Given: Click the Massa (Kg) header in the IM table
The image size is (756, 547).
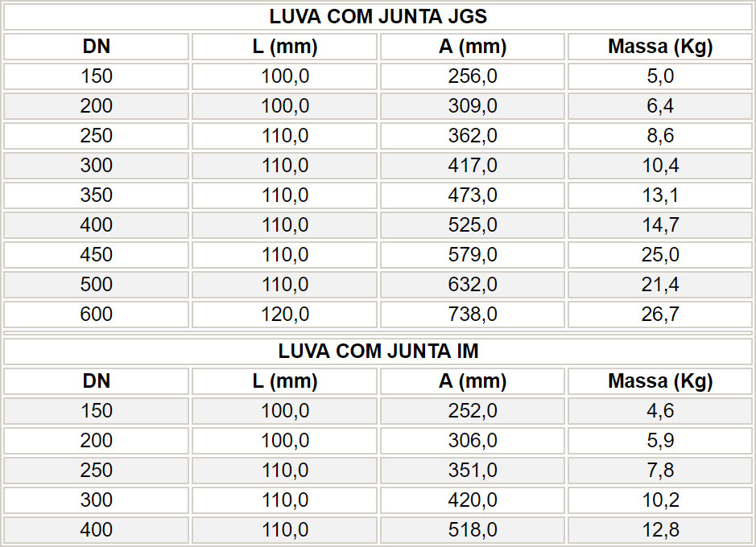Looking at the screenshot, I should tap(660, 381).
